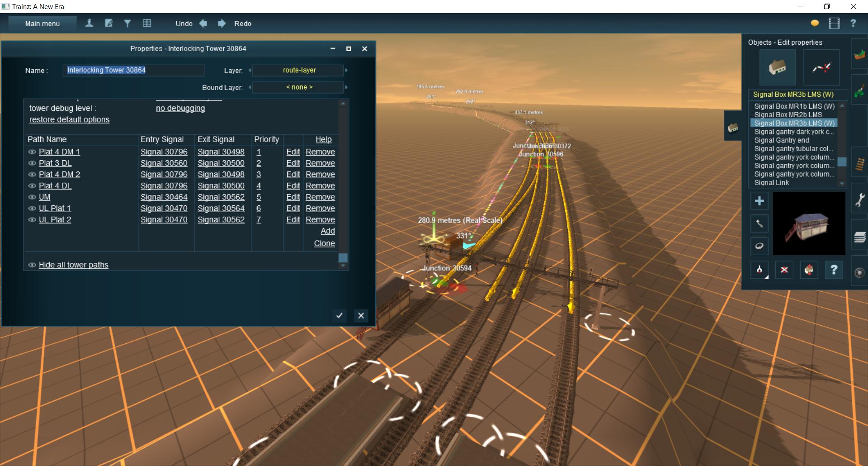Open the route-layer dropdown
Screen dimensions: 868x466
click(299, 70)
